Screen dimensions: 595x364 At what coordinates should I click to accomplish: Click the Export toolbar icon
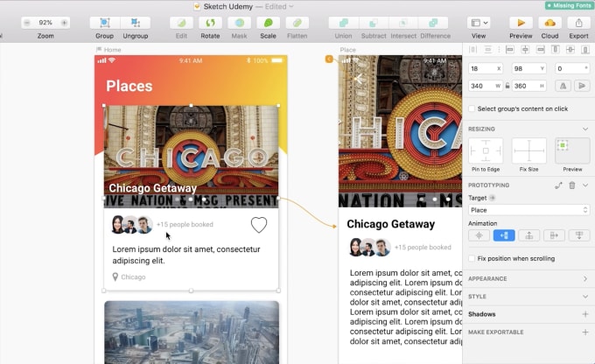[x=578, y=23]
